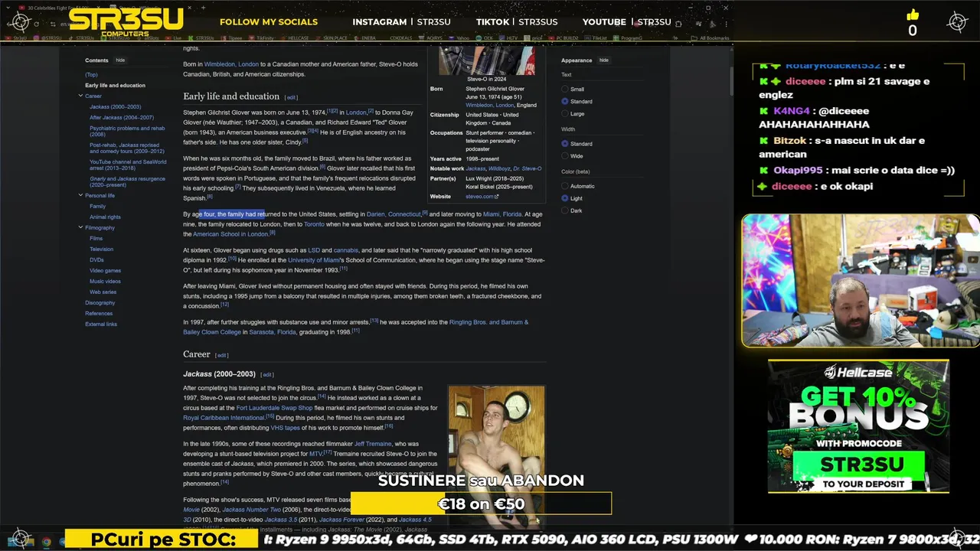
Task: Open the shirtless Steve-O photo thumbnail
Action: (x=496, y=455)
